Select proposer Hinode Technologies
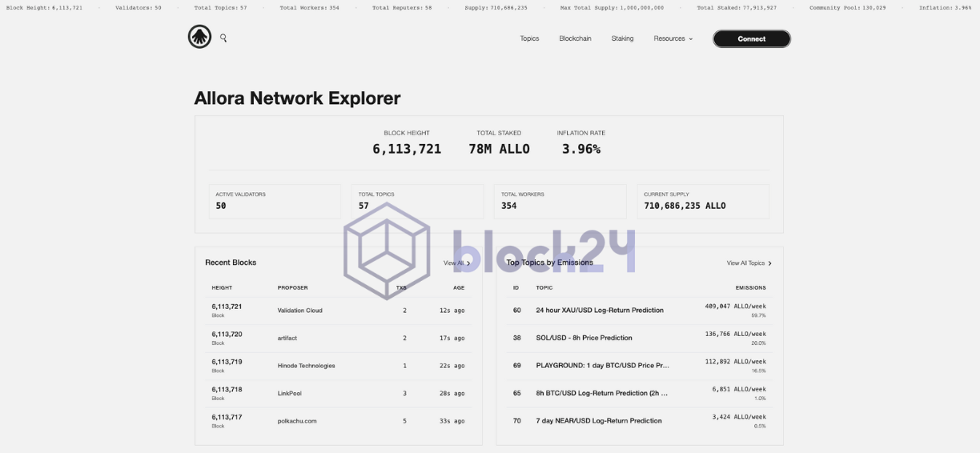The width and height of the screenshot is (980, 453). point(306,366)
